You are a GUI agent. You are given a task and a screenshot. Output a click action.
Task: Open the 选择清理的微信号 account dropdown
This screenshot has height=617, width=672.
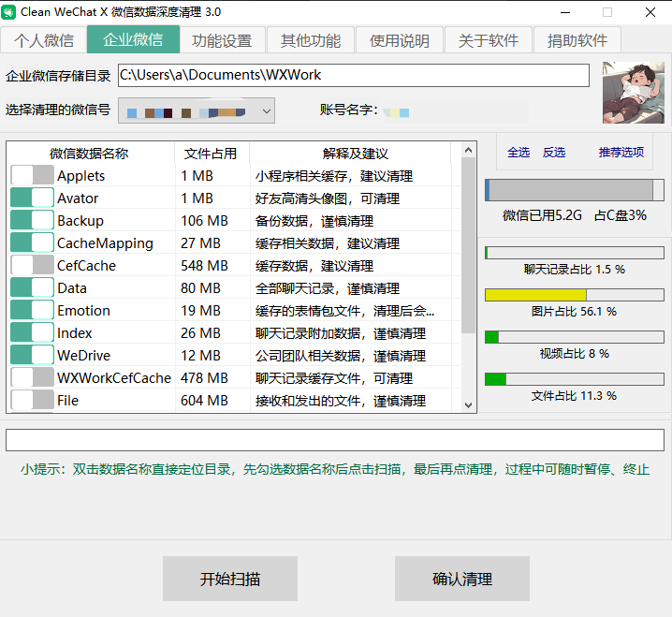coord(197,110)
